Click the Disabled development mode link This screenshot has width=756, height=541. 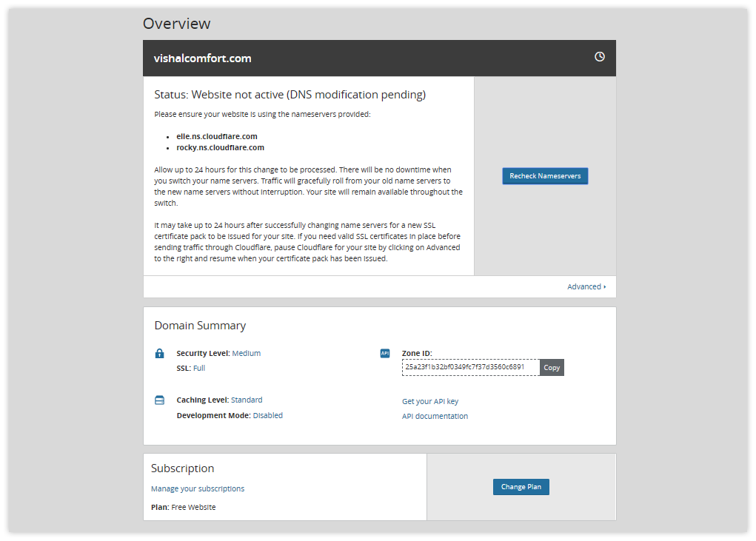[268, 415]
